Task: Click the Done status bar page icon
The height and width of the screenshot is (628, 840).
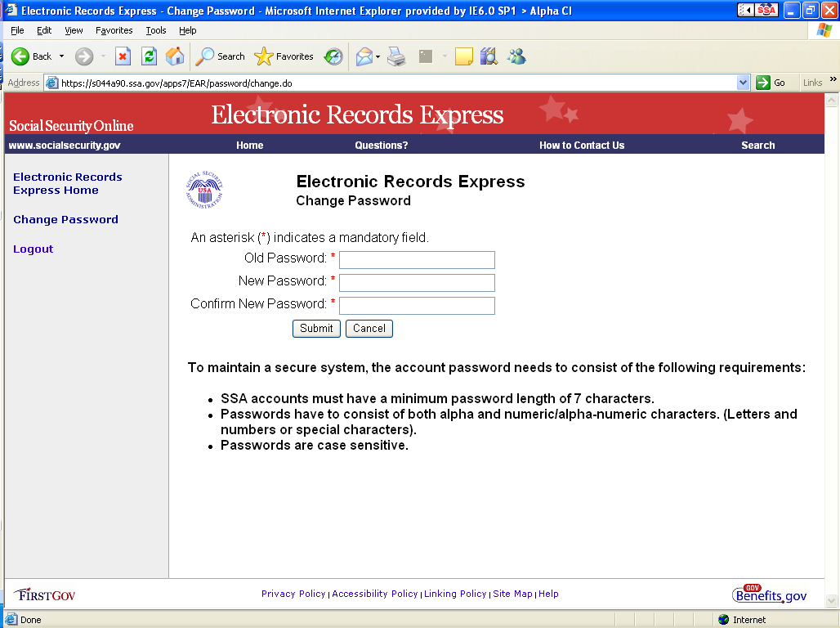Action: tap(11, 620)
